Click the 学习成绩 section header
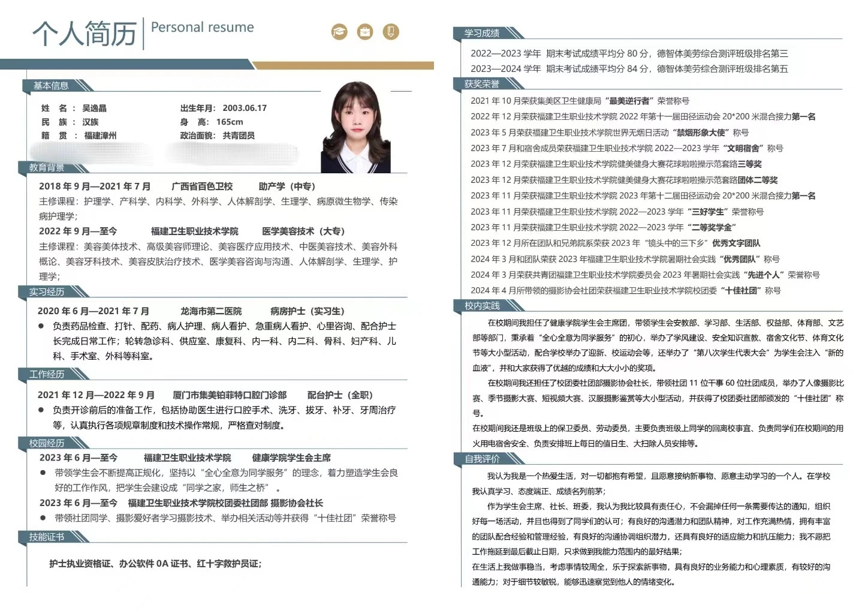Viewport: 868px width, 614px height. pyautogui.click(x=481, y=33)
